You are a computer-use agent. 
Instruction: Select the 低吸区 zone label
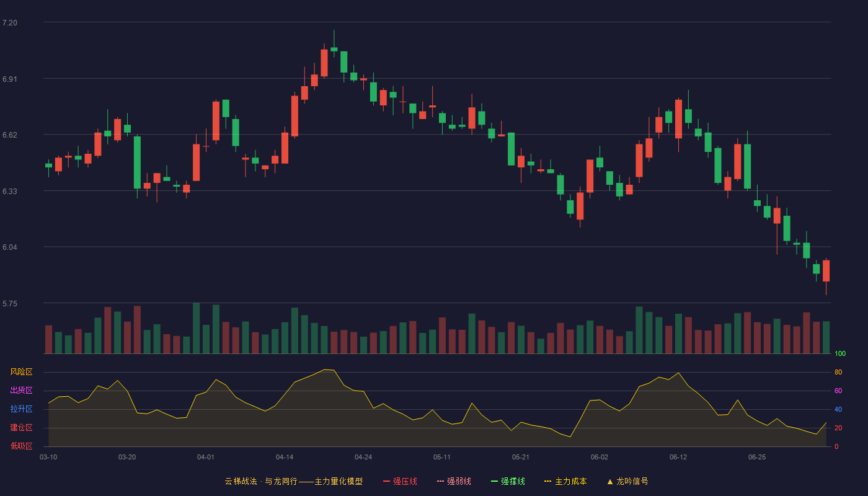[x=22, y=446]
